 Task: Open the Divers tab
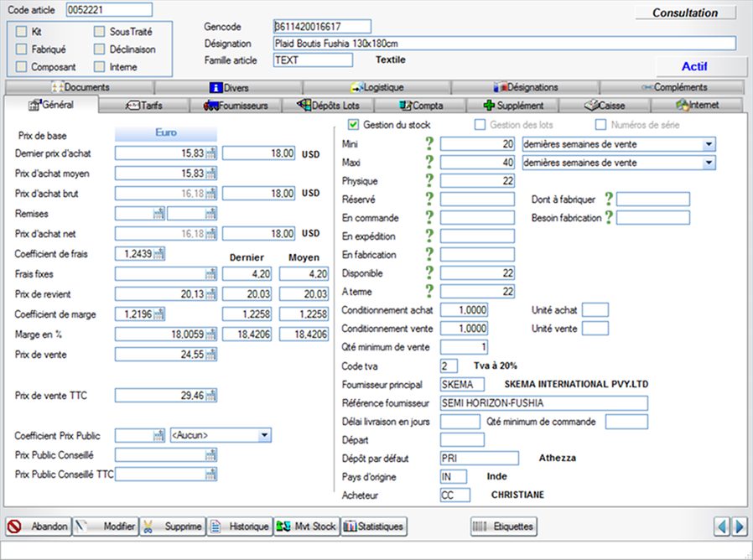(229, 87)
